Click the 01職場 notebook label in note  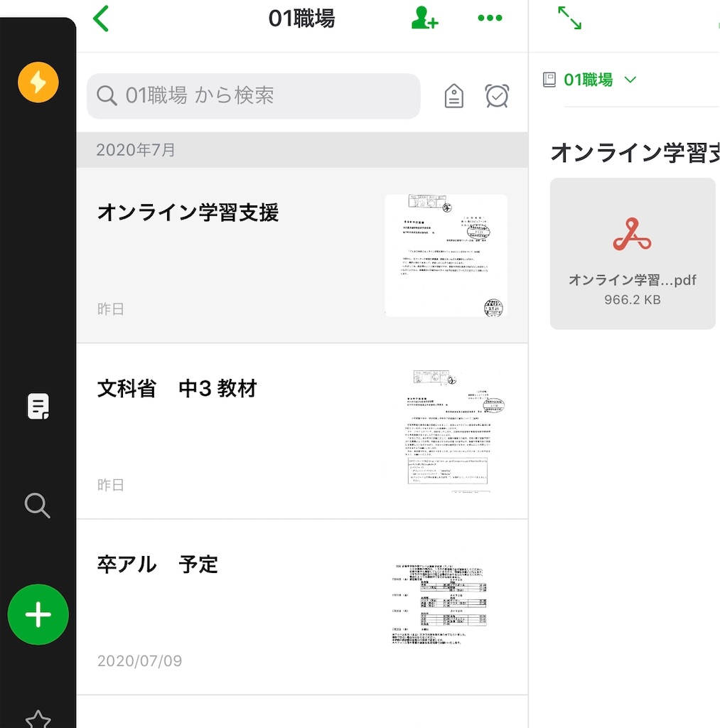(588, 80)
